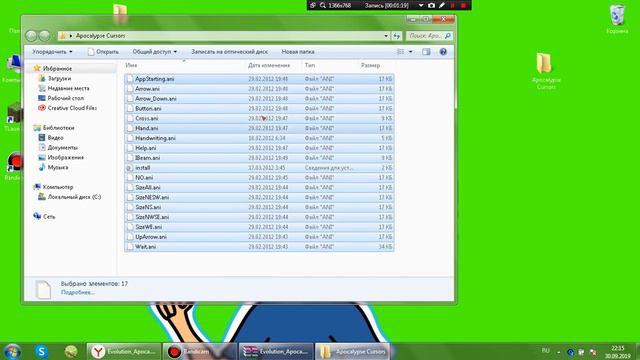Launch Skype from the taskbar

pyautogui.click(x=42, y=351)
